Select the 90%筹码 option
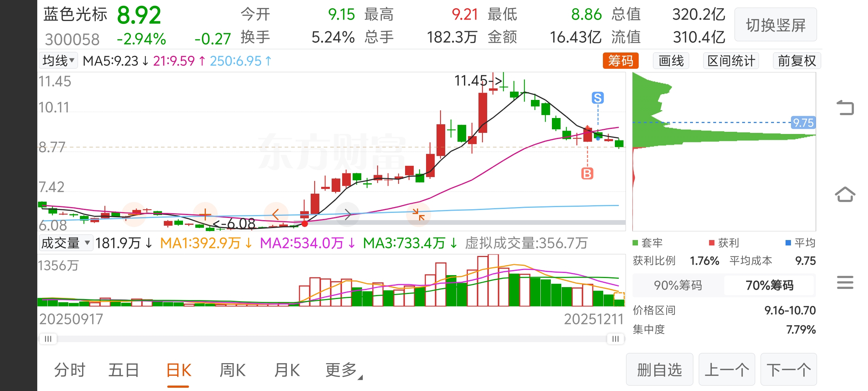The height and width of the screenshot is (391, 868). point(678,285)
